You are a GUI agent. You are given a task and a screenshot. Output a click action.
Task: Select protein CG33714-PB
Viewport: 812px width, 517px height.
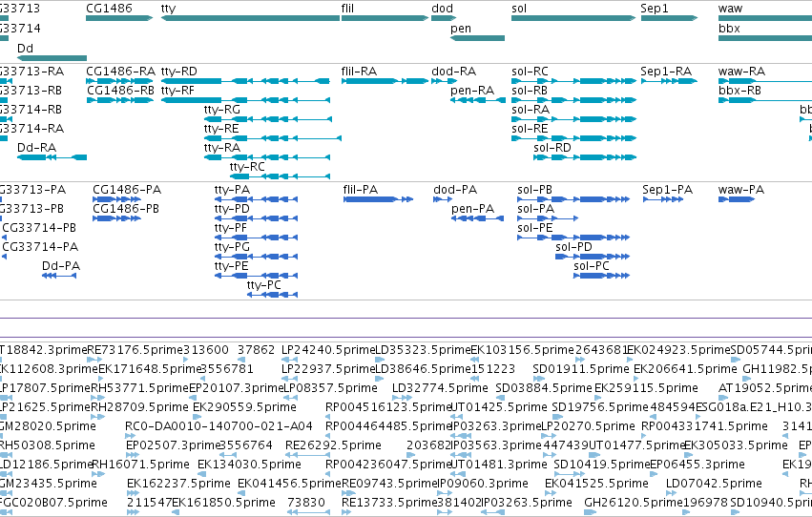point(4,238)
